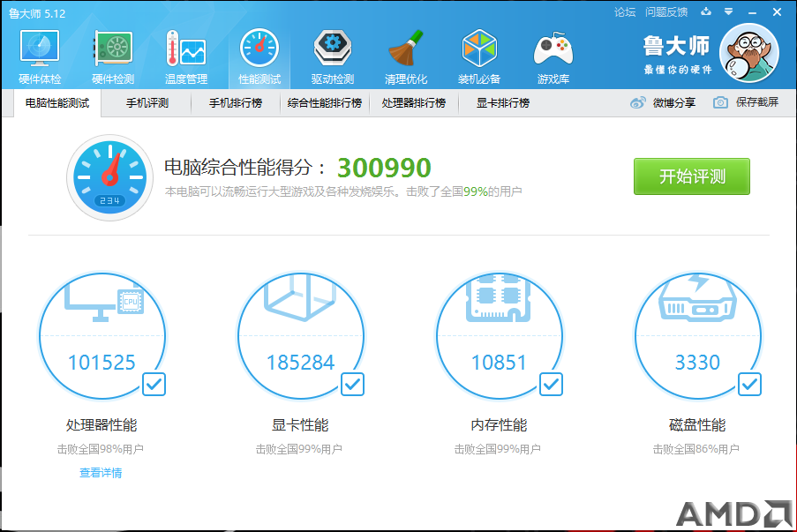This screenshot has height=532, width=797.
Task: Click graphics score 185284
Action: tap(300, 363)
